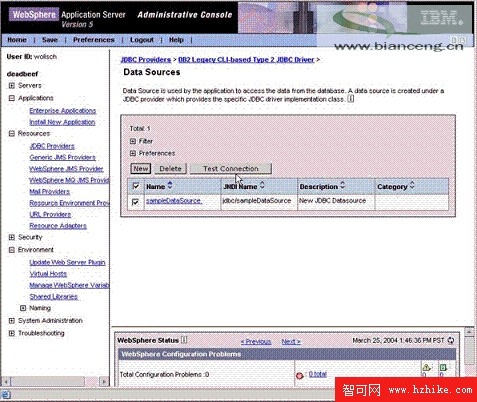Open Enterprise Applications in navigation tree
This screenshot has width=477, height=402.
click(x=63, y=111)
